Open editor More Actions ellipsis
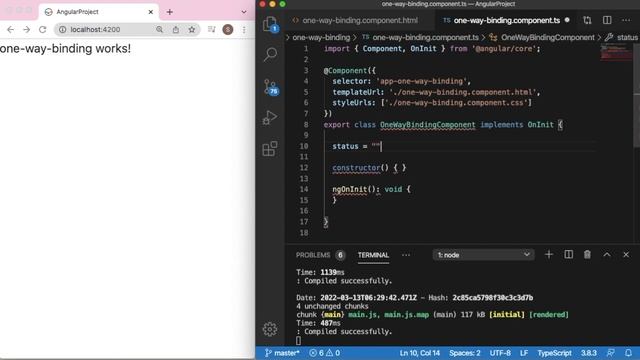 click(626, 20)
